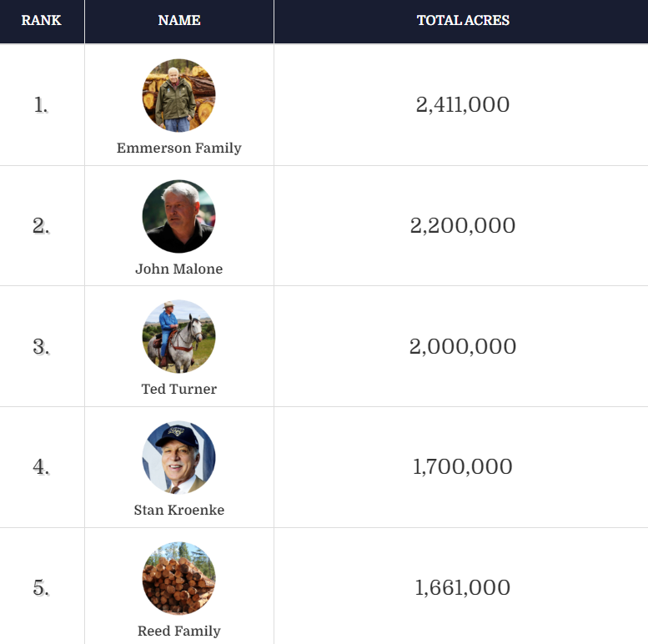The width and height of the screenshot is (648, 644).
Task: Select the 2,200,000 total acres cell
Action: click(463, 226)
